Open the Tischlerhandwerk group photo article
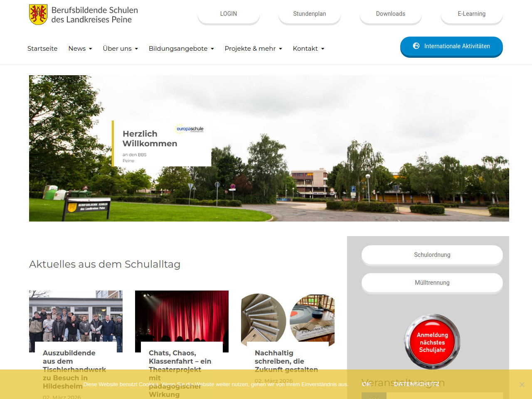Screen dimensions: 532x399 [76, 317]
